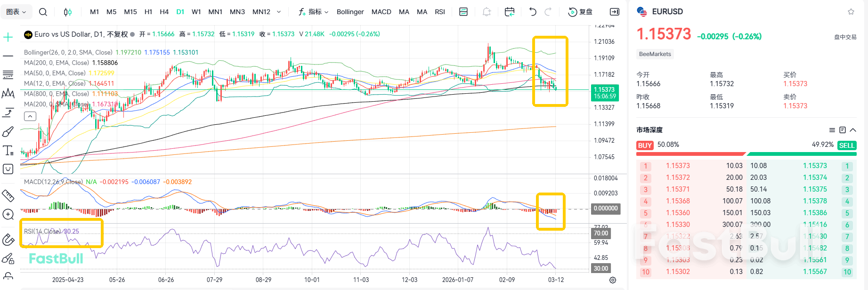Viewport: 868px width, 290px height.
Task: Collapse the 市场深度 market depth panel
Action: pyautogui.click(x=853, y=130)
